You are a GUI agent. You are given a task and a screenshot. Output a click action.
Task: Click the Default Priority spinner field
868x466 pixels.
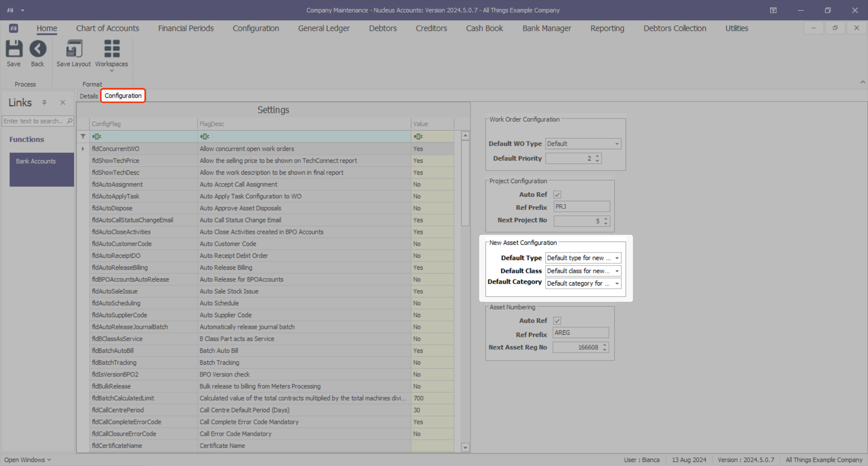[573, 158]
